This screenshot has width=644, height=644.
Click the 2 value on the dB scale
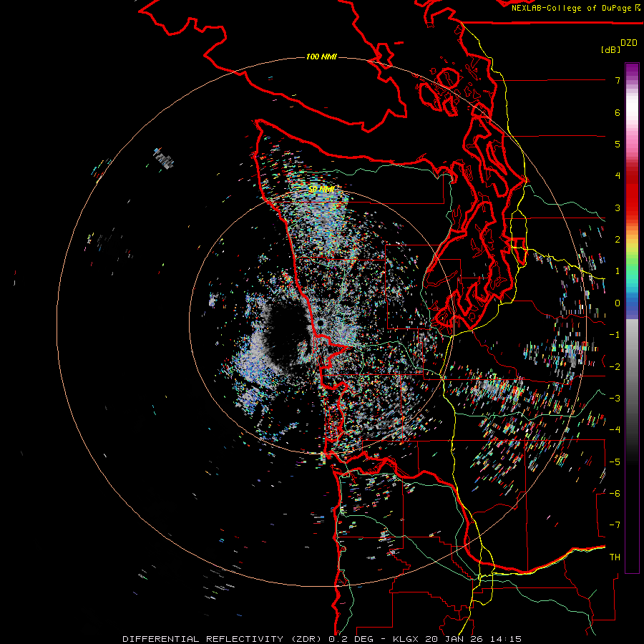point(618,239)
